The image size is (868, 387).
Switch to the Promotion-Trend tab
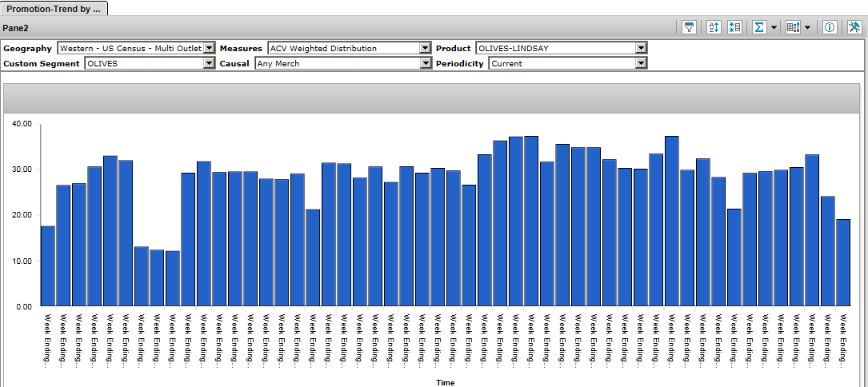pyautogui.click(x=54, y=8)
